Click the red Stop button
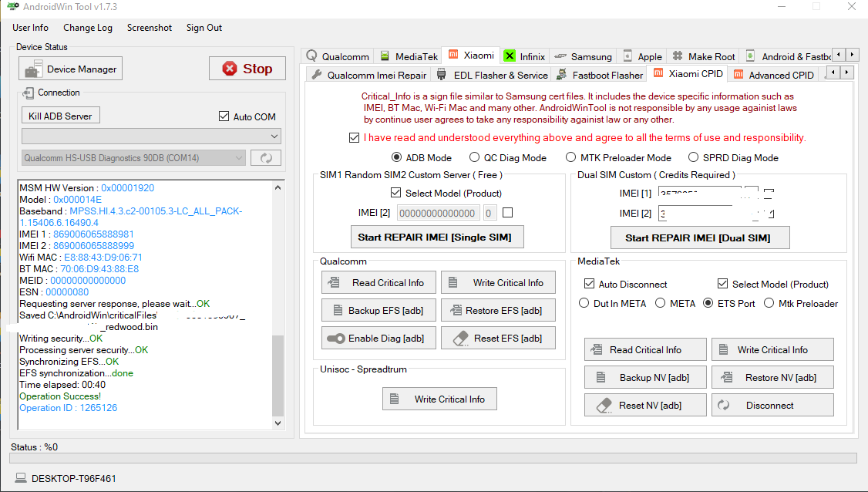 coord(247,69)
